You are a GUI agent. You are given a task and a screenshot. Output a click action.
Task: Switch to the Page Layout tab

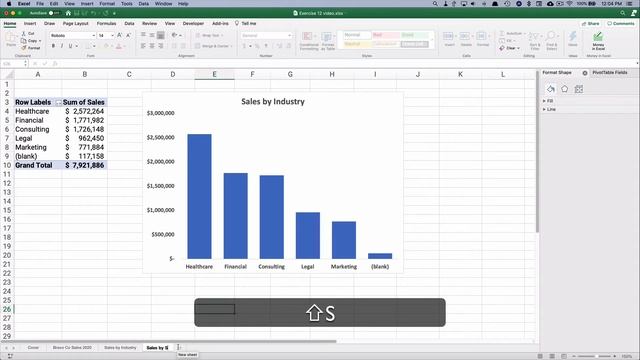pyautogui.click(x=76, y=24)
